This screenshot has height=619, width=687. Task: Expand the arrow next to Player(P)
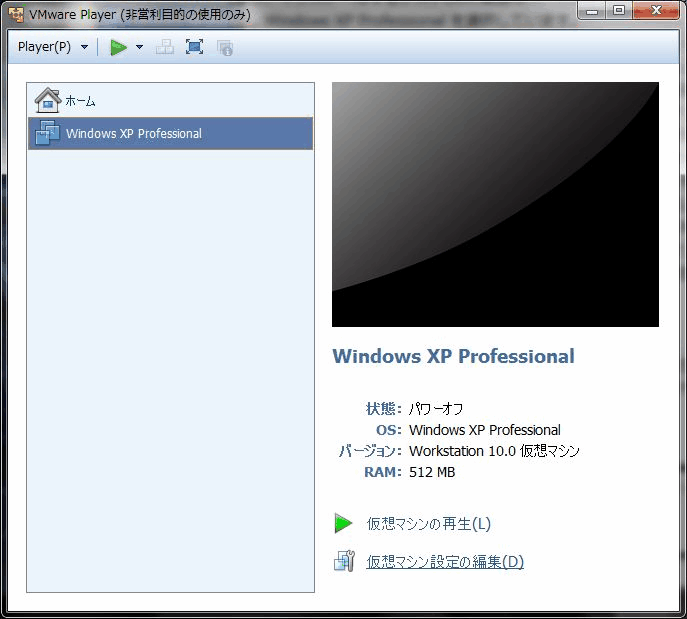[84, 47]
